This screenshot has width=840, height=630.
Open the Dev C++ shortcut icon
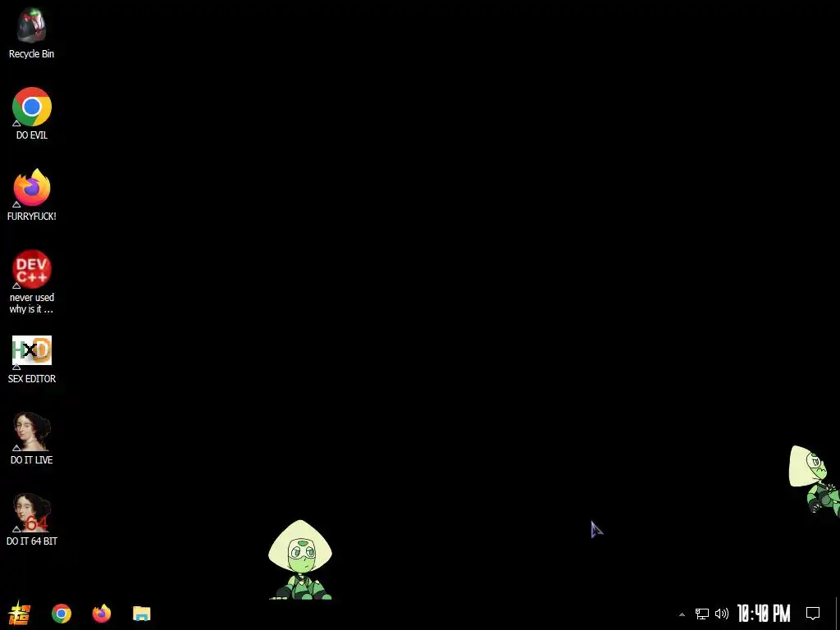(x=32, y=269)
